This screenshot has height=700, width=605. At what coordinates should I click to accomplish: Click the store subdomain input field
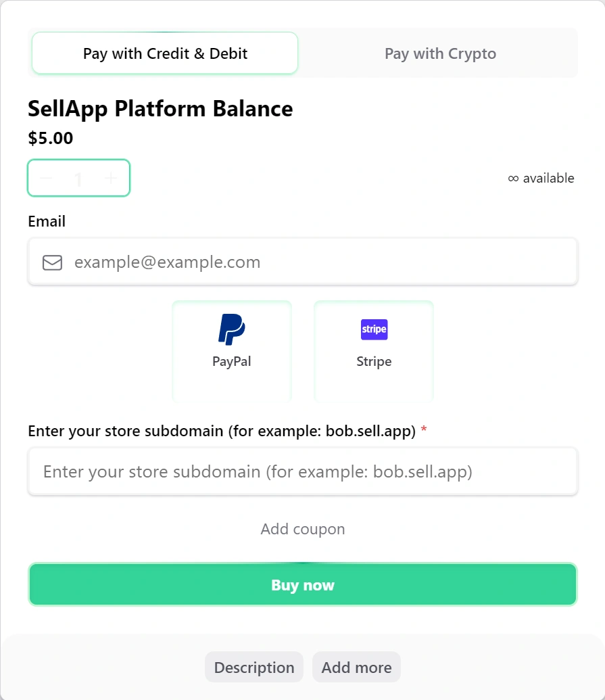[302, 471]
